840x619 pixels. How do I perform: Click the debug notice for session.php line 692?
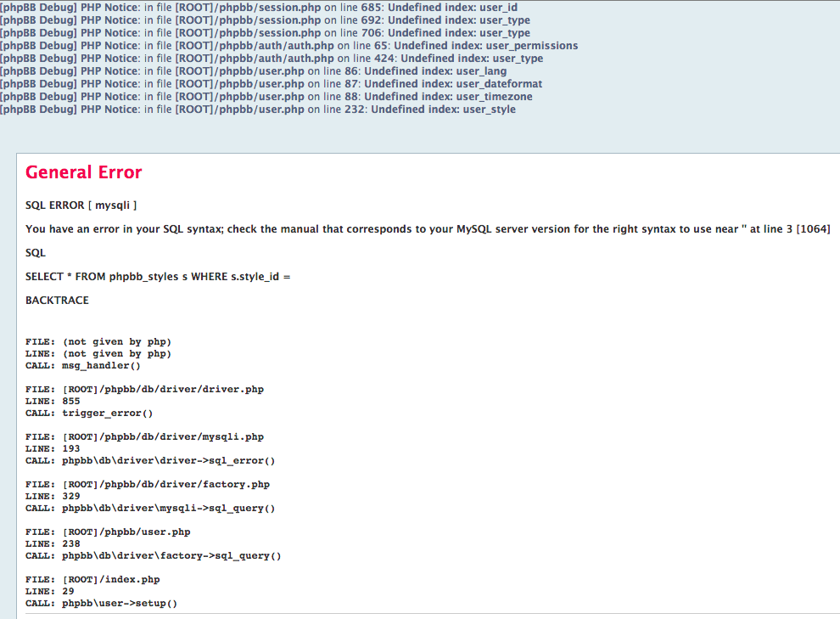(266, 20)
